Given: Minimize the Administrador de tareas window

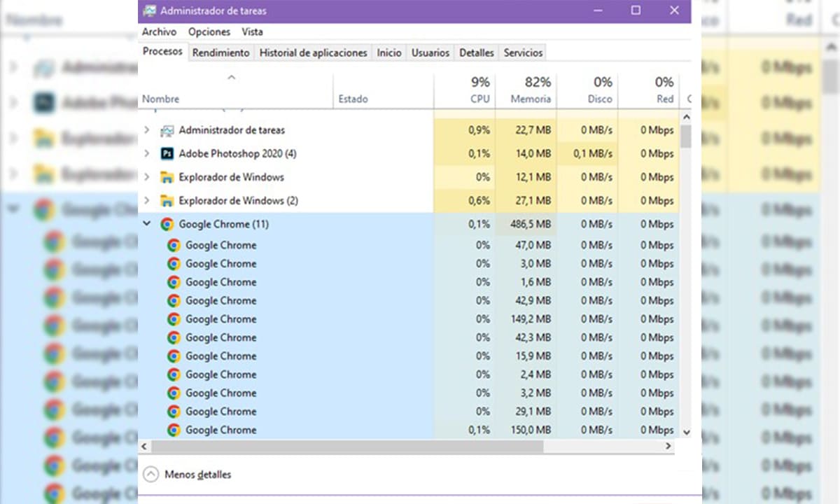Looking at the screenshot, I should [598, 10].
